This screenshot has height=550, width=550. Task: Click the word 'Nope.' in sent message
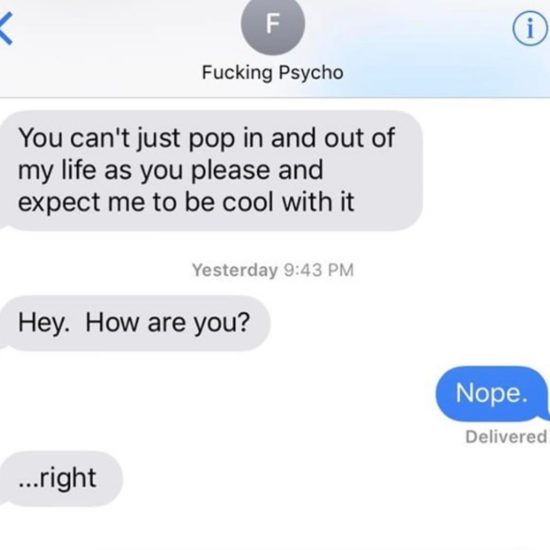(491, 393)
